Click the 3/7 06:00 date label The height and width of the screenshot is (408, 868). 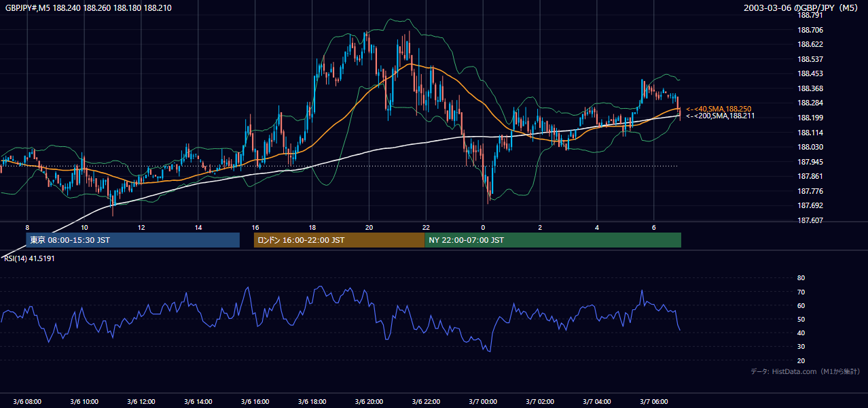pyautogui.click(x=654, y=402)
